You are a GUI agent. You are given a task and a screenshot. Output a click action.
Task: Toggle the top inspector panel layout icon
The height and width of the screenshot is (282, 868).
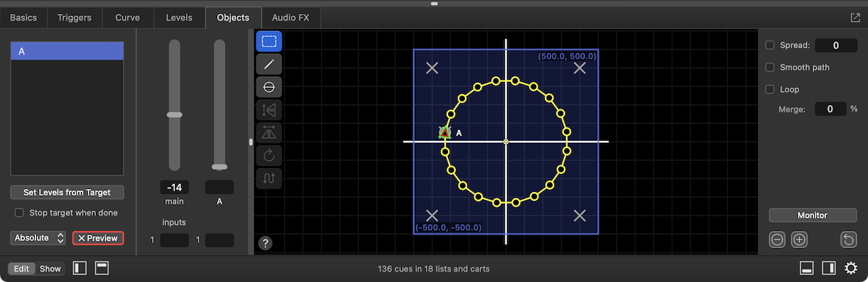click(102, 269)
